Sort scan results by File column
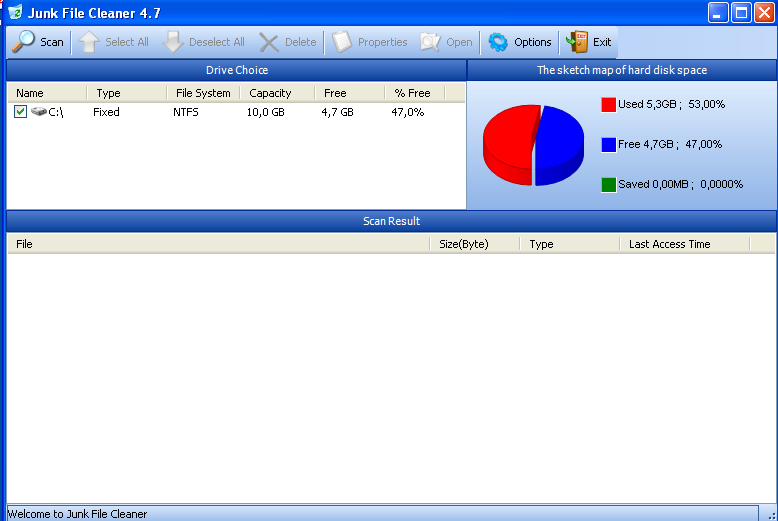778x521 pixels. point(219,244)
